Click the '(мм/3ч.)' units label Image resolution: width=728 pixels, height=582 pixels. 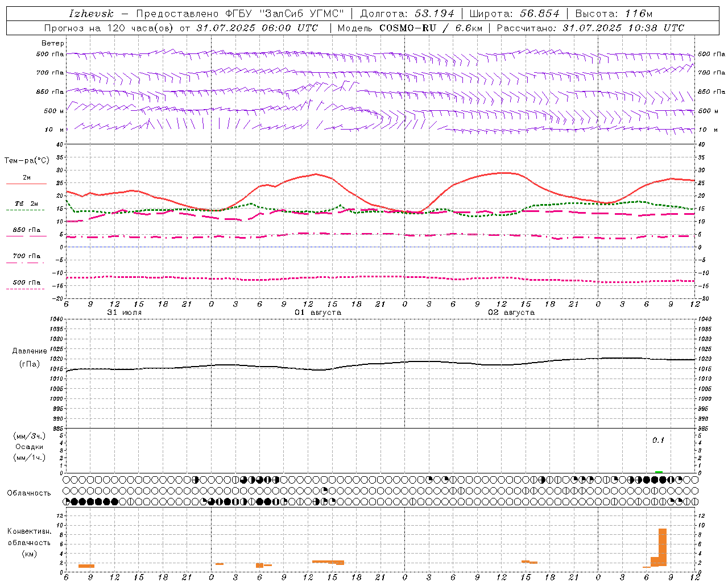click(x=30, y=436)
